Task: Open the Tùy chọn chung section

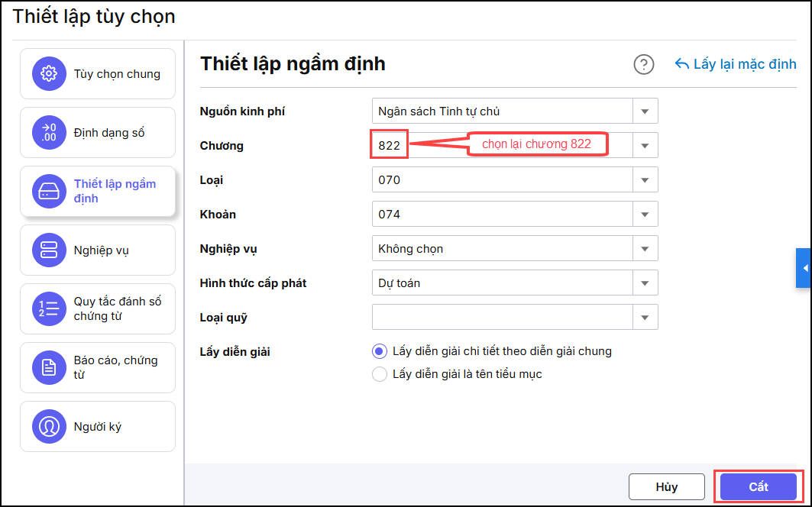Action: point(98,73)
